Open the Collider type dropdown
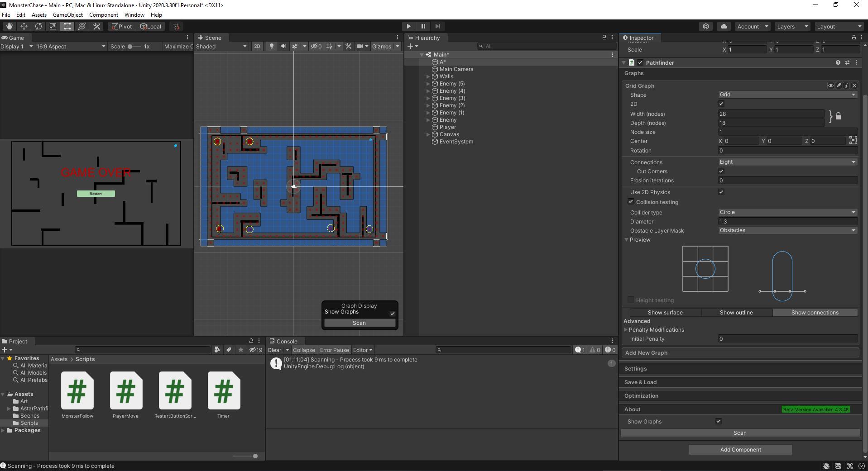868x471 pixels. [x=787, y=212]
